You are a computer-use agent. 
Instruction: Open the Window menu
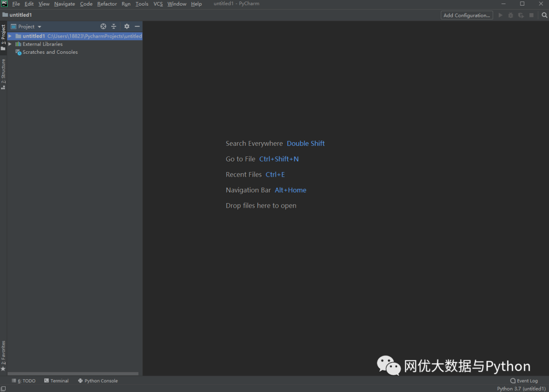point(177,4)
